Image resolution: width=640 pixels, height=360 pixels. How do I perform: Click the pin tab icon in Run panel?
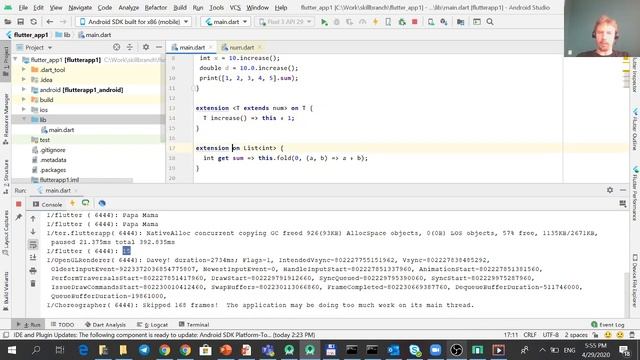tap(19, 217)
